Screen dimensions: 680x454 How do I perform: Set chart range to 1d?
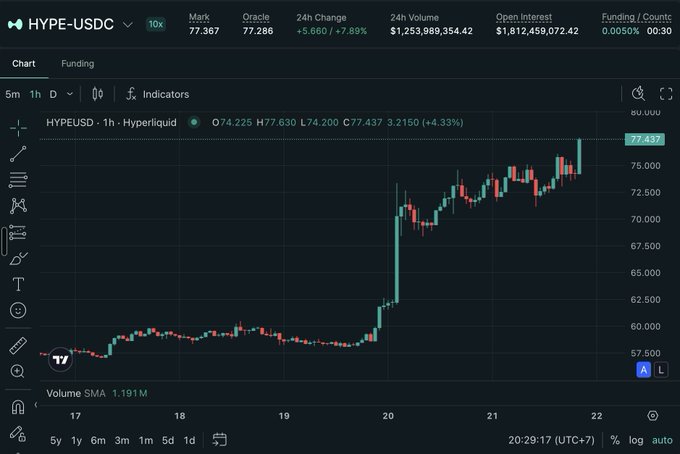189,441
